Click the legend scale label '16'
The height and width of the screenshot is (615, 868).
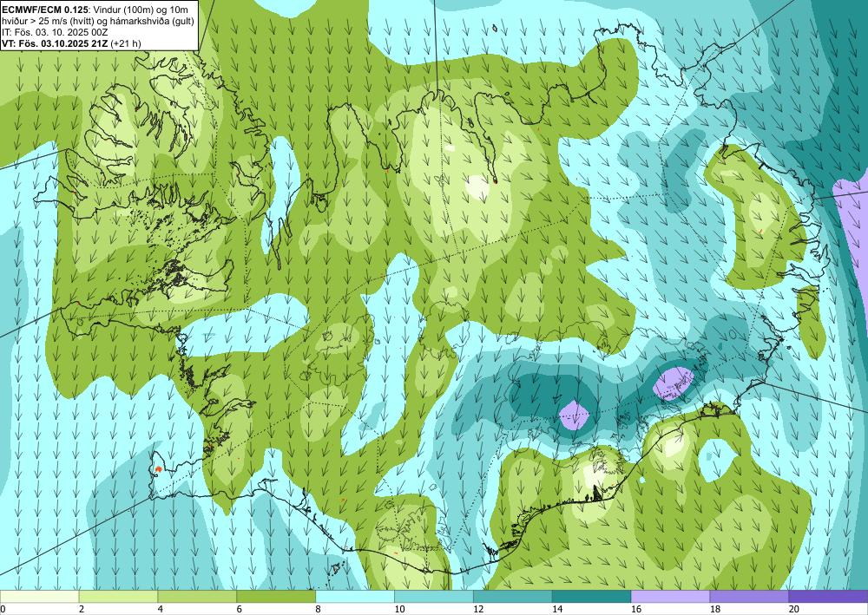tap(635, 610)
